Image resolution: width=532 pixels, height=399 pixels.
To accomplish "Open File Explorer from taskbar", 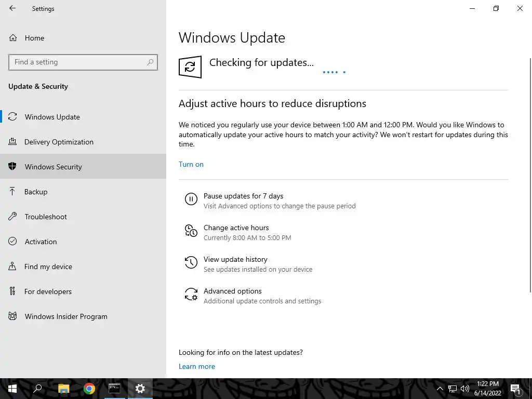I will [63, 389].
